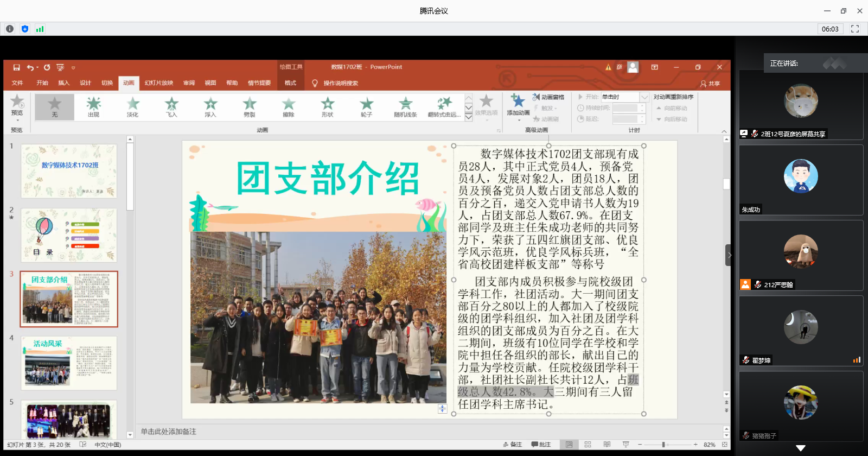Click the 共享 share button
The image size is (868, 456).
pos(710,84)
